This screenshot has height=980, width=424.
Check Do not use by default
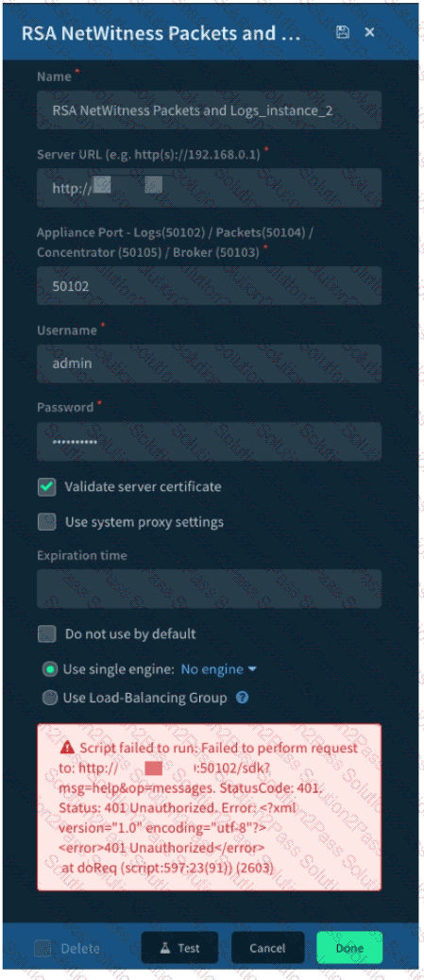click(47, 634)
